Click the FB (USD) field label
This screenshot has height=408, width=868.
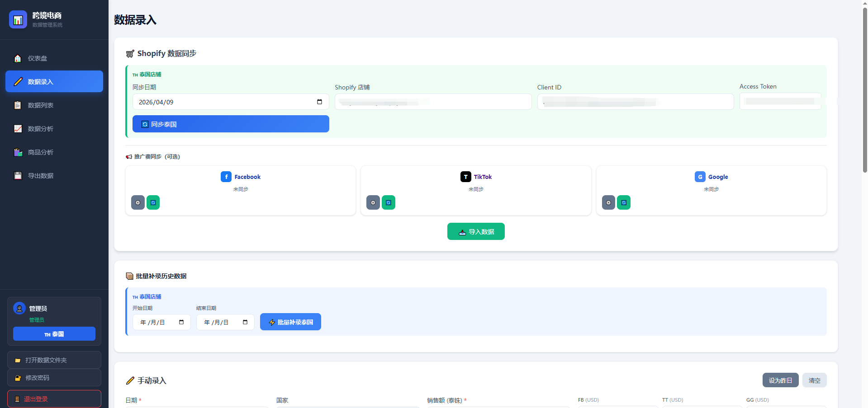(588, 400)
